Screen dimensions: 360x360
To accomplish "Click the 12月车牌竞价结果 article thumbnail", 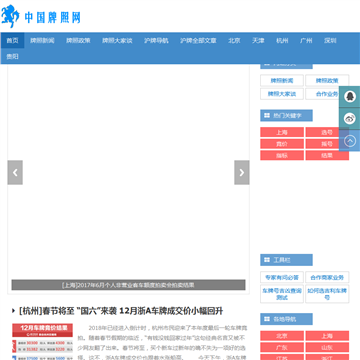I will pos(42,341).
